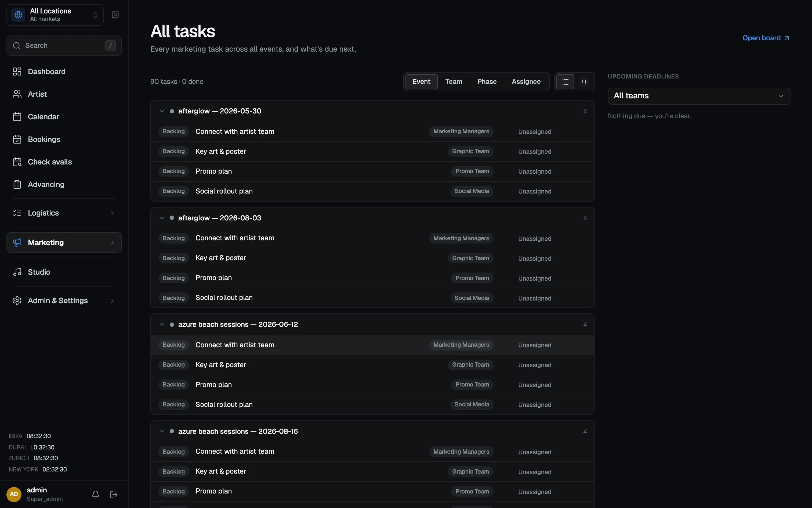Click the admin username in footer

point(37,490)
